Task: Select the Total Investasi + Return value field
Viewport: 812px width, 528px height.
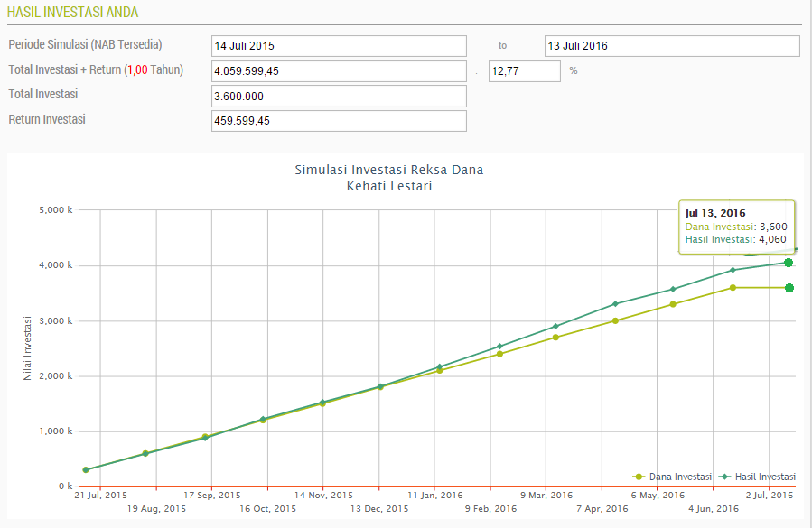Action: tap(339, 71)
